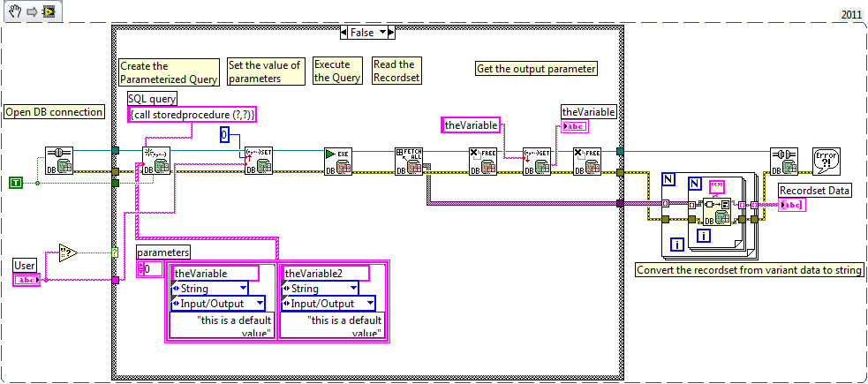The image size is (868, 384).
Task: Click the 'Set the value of parameters' comment
Action: tap(266, 72)
